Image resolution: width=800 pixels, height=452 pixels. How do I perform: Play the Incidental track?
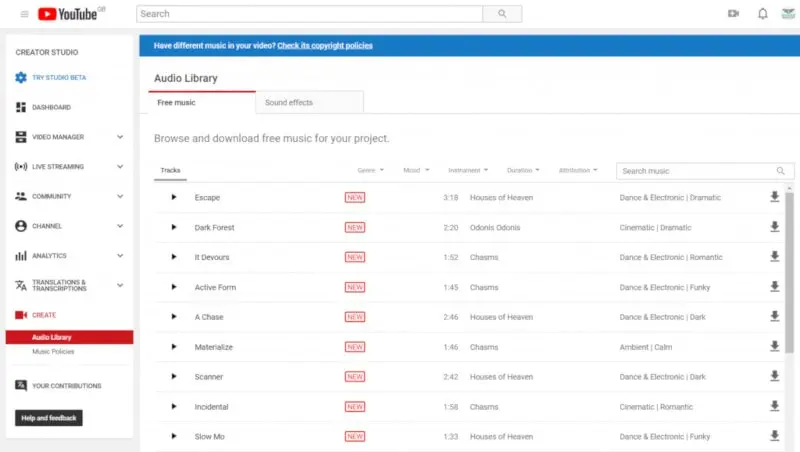173,406
